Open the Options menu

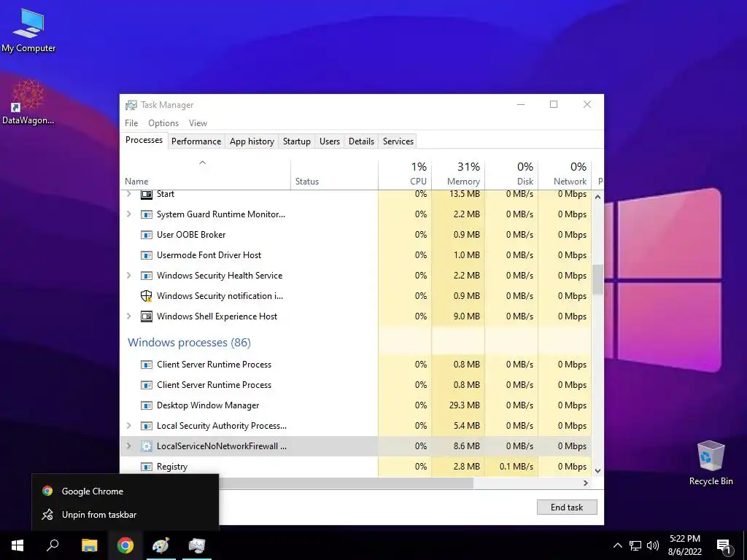[x=163, y=122]
